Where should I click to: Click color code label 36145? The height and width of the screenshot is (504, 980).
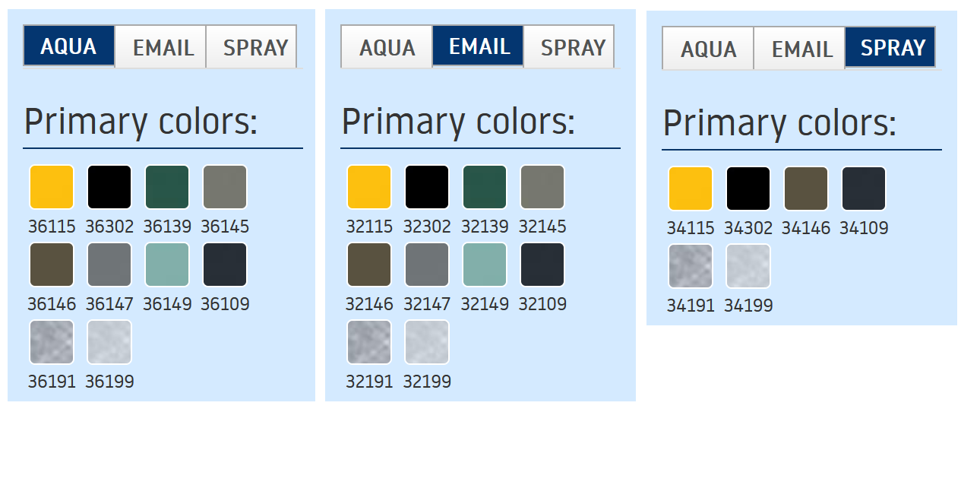point(225,227)
